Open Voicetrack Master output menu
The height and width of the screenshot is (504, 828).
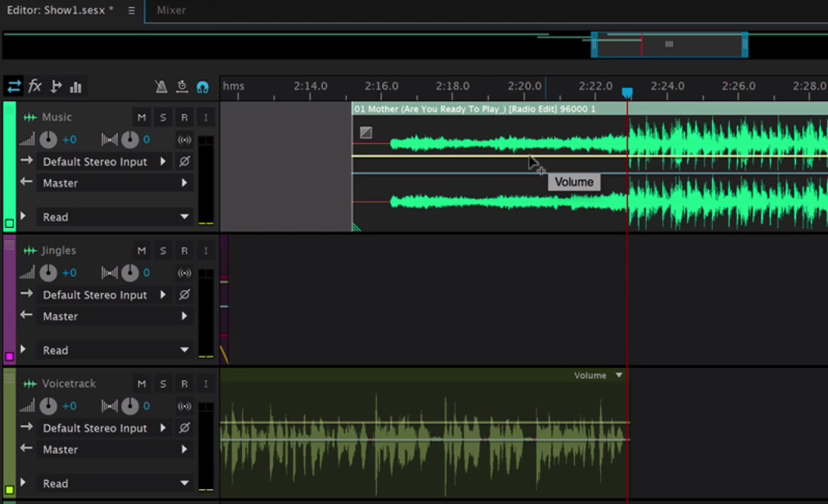coord(114,450)
